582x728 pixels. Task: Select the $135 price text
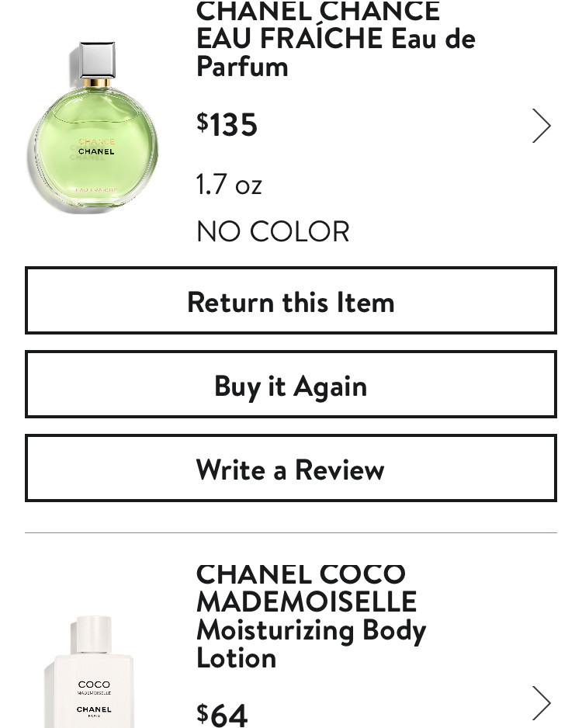click(x=227, y=124)
